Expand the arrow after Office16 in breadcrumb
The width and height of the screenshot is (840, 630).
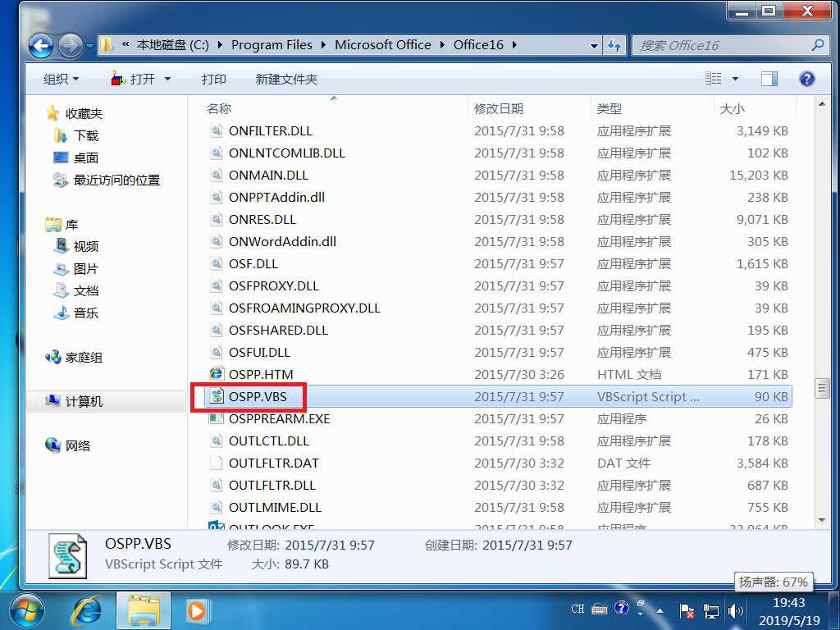tap(514, 45)
